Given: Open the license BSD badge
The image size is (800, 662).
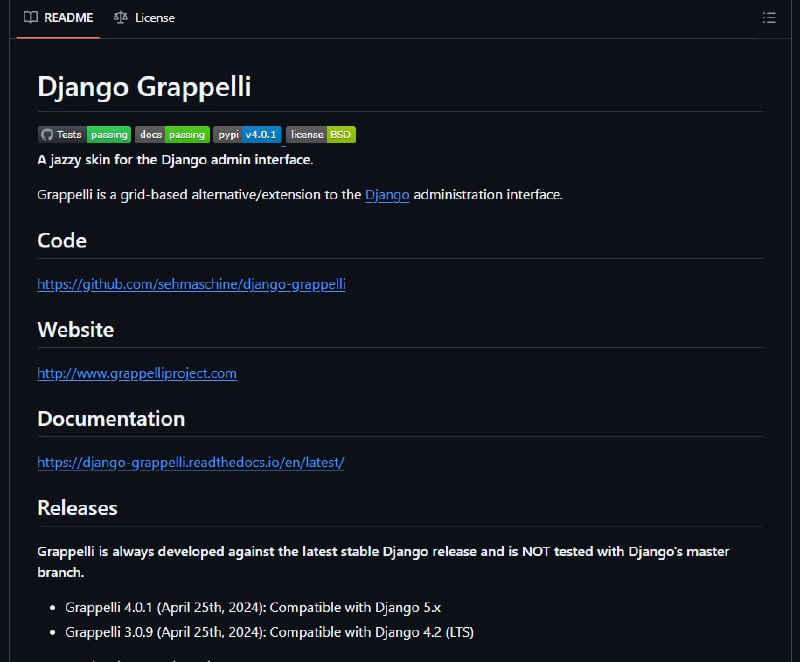Looking at the screenshot, I should pos(321,134).
